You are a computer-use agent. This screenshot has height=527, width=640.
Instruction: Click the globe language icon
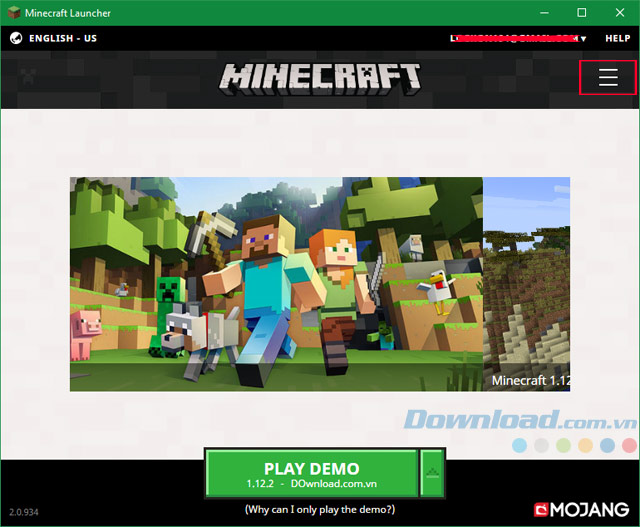click(x=16, y=38)
